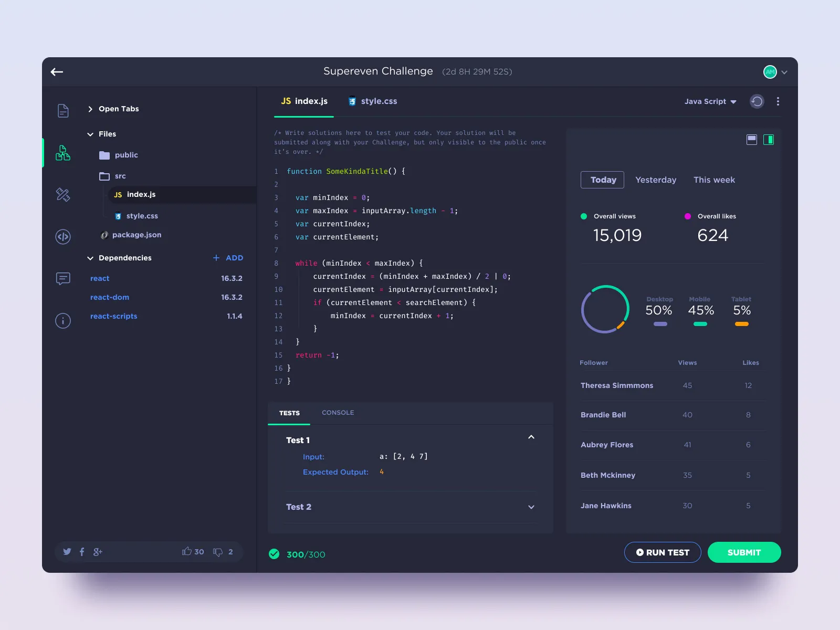Open the Console tab
Image resolution: width=840 pixels, height=630 pixels.
point(338,413)
